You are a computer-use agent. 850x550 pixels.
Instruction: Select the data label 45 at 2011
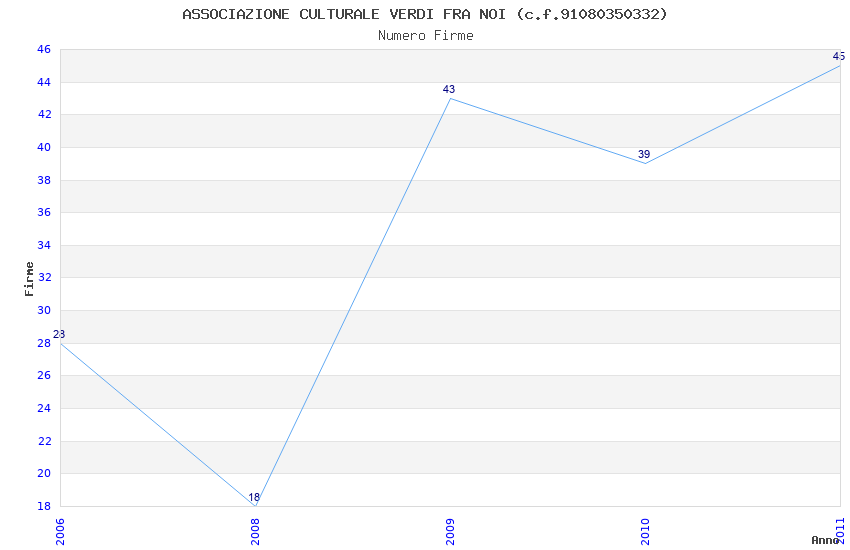839,56
